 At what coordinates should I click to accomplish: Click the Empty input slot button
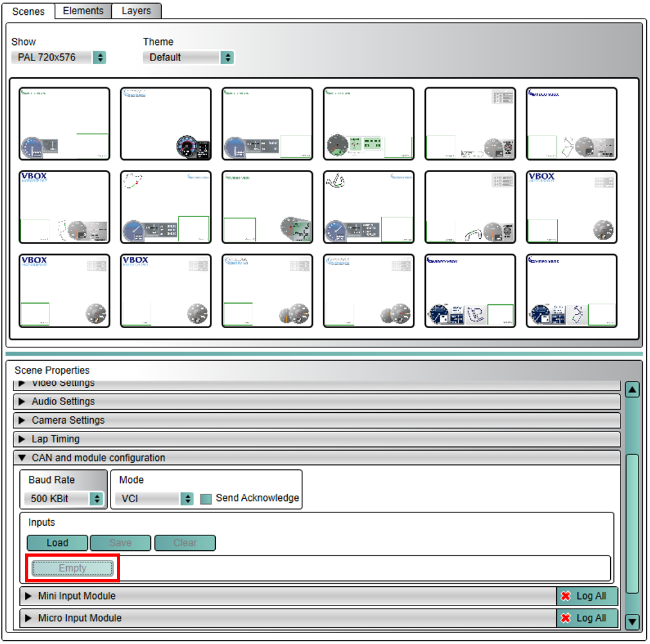[x=73, y=568]
